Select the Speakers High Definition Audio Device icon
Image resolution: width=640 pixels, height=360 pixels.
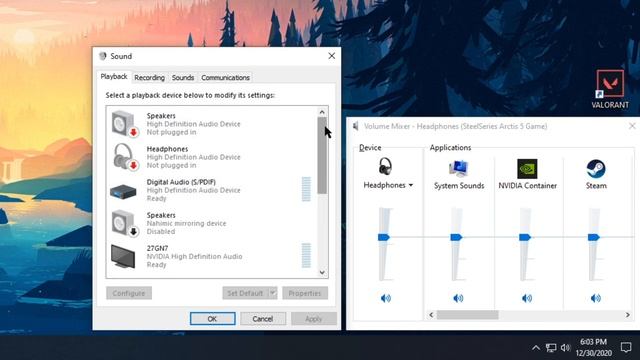pos(124,123)
